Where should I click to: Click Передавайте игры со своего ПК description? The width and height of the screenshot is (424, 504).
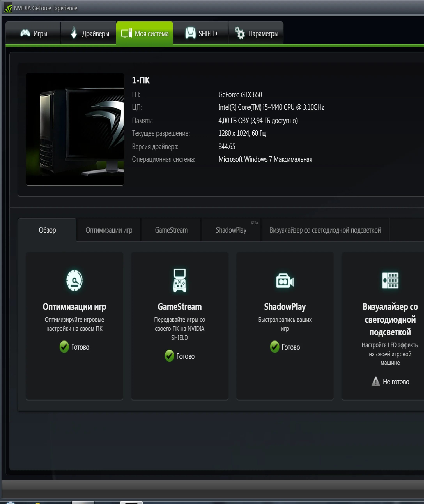tap(180, 329)
